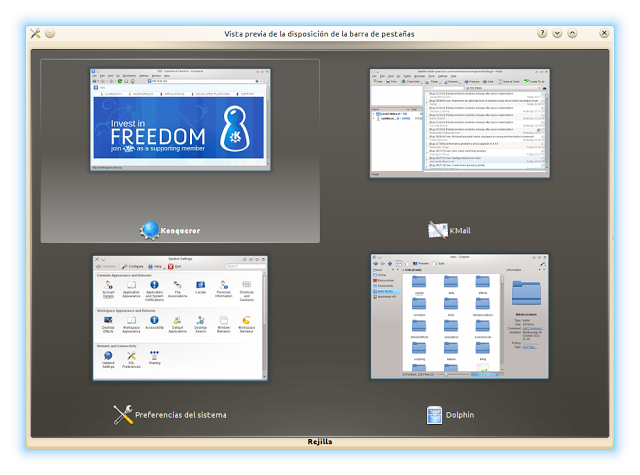The width and height of the screenshot is (640, 475).
Task: Click Home in Dolphin's Places panel
Action: point(384,276)
